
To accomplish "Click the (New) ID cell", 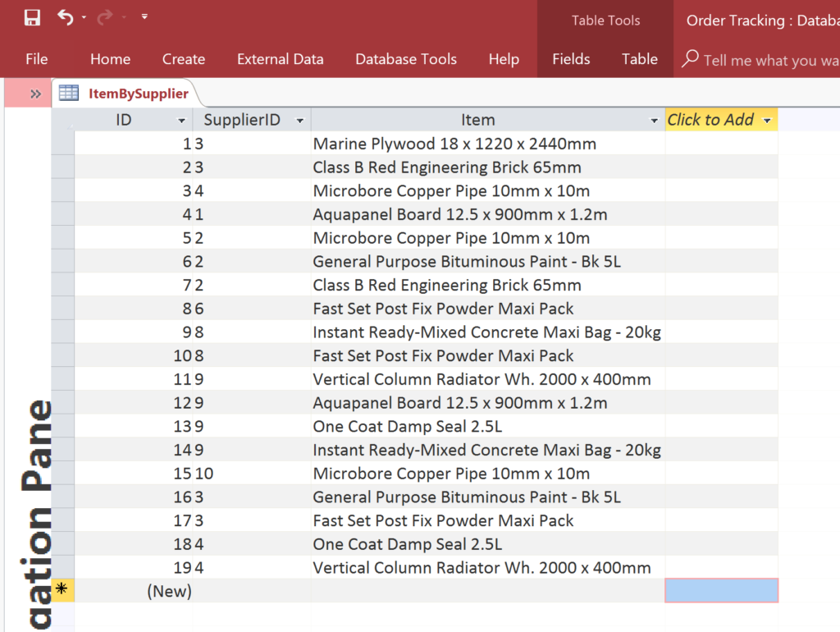I will (134, 591).
